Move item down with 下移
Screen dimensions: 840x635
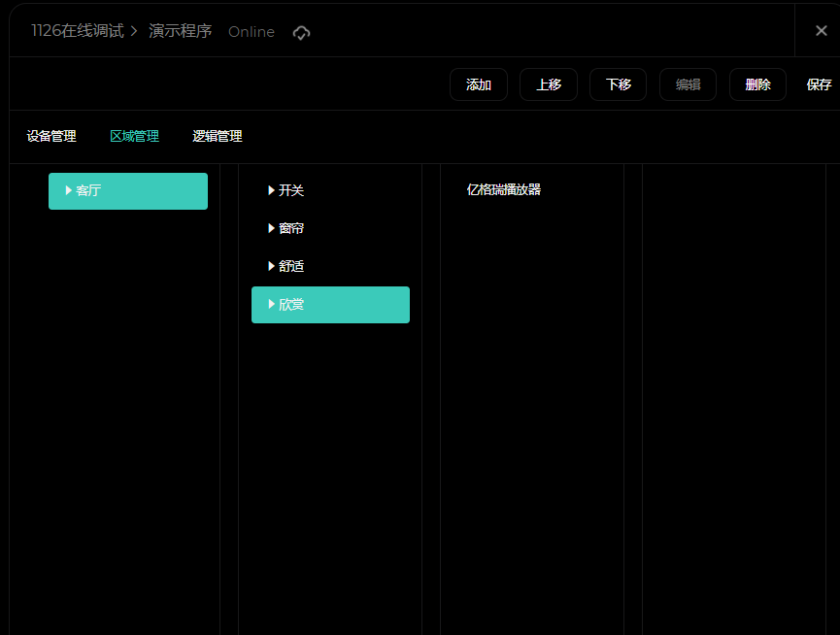pos(618,84)
